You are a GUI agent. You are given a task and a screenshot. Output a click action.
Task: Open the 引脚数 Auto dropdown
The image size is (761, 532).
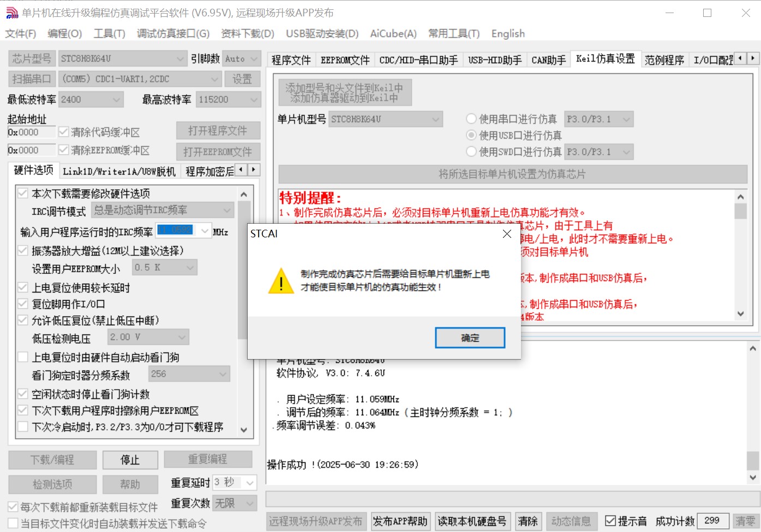coord(241,58)
